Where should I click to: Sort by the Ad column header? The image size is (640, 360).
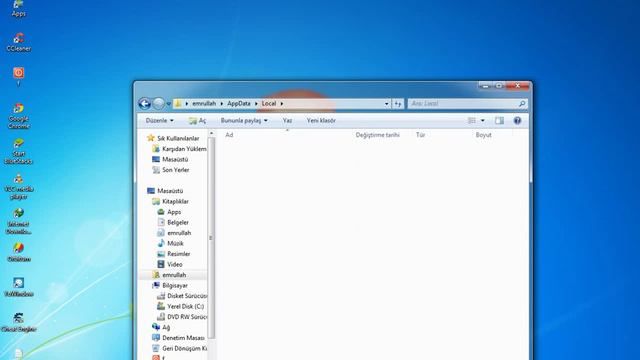(x=229, y=135)
